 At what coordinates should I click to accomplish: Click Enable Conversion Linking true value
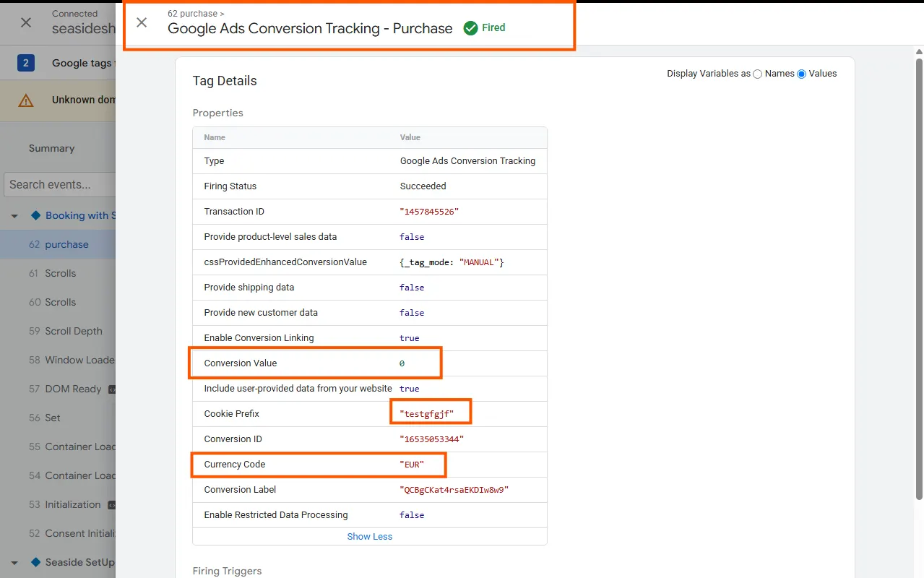coord(409,338)
